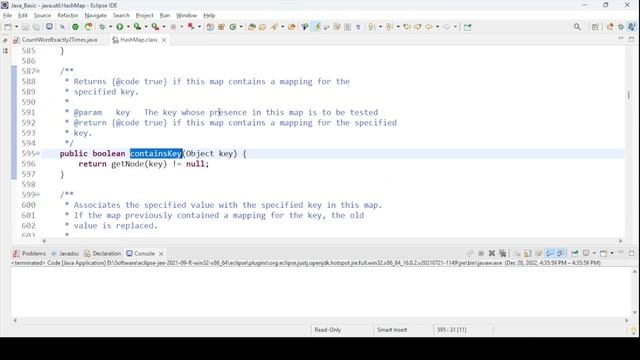Click the green Run button in toolbar
Screen dimensions: 640x360
(120, 27)
